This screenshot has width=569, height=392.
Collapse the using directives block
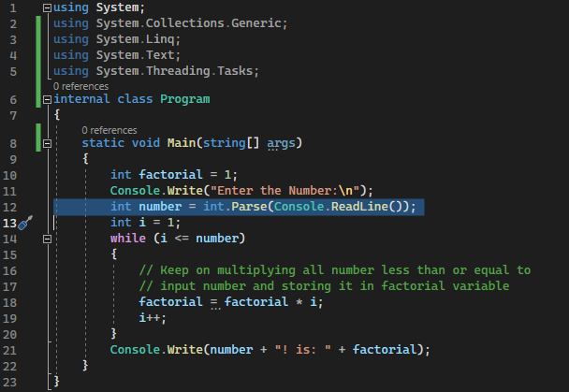(47, 8)
